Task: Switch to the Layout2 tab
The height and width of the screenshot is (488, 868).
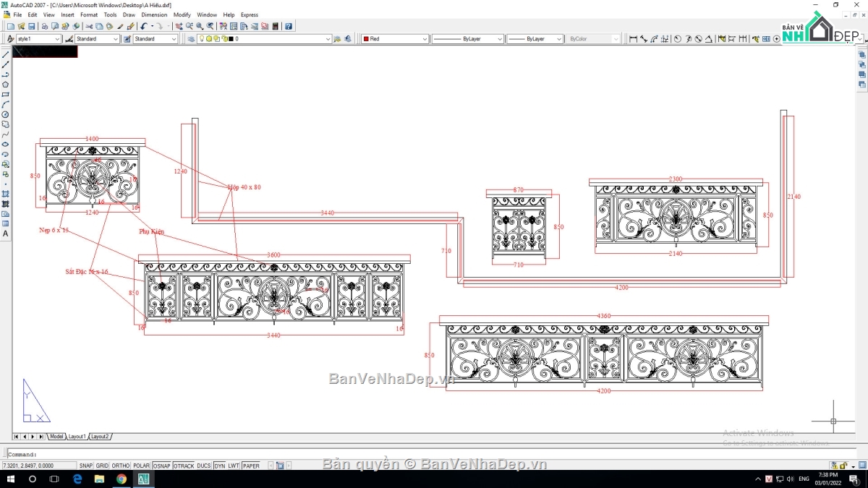Action: (100, 437)
